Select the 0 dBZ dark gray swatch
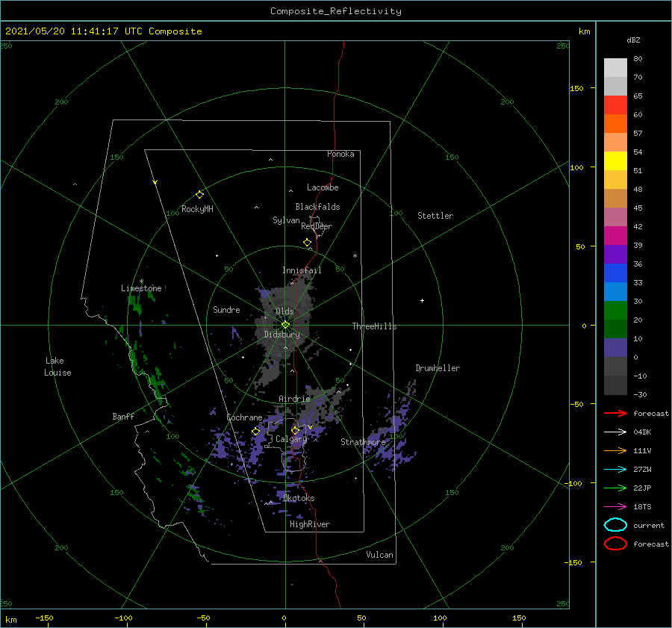The width and height of the screenshot is (672, 628). tap(615, 366)
